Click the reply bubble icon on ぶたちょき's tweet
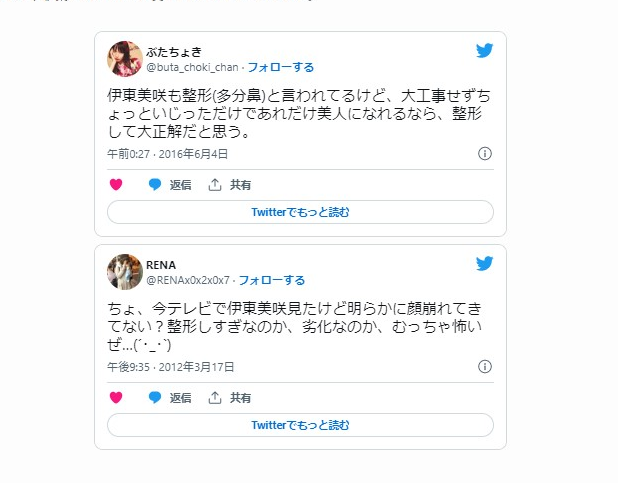Image resolution: width=618 pixels, height=483 pixels. click(x=154, y=185)
